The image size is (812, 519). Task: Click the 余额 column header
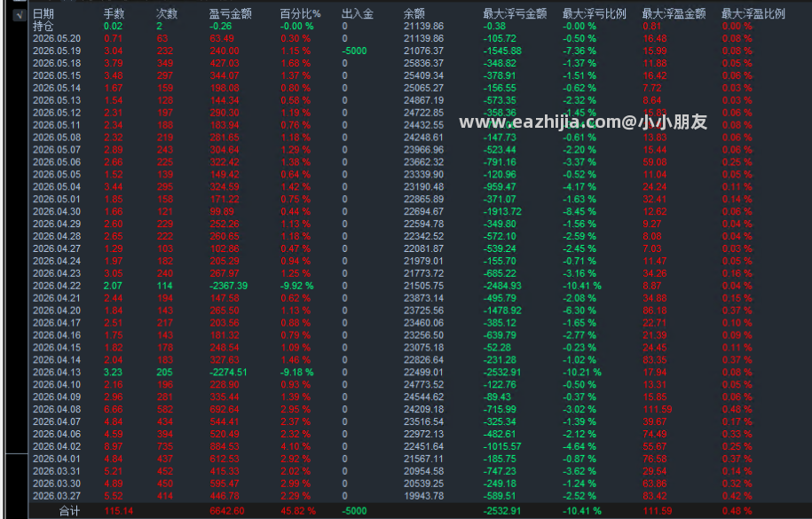click(414, 14)
